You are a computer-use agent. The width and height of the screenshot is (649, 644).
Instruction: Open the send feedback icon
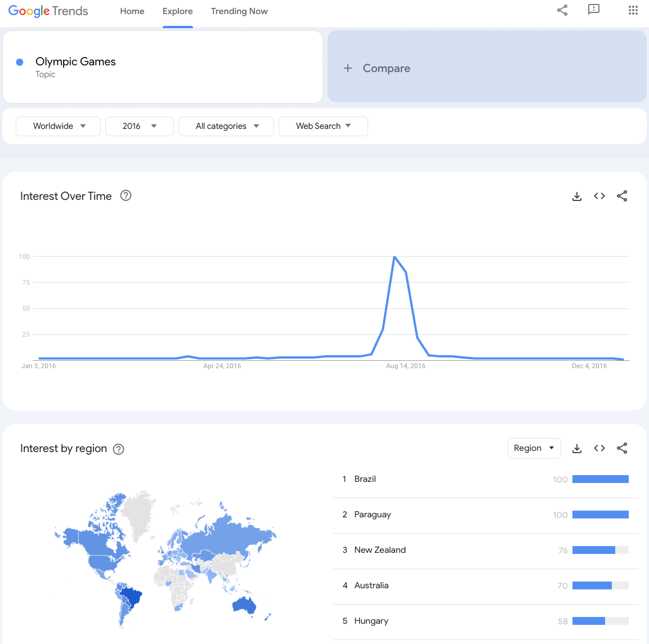point(593,10)
